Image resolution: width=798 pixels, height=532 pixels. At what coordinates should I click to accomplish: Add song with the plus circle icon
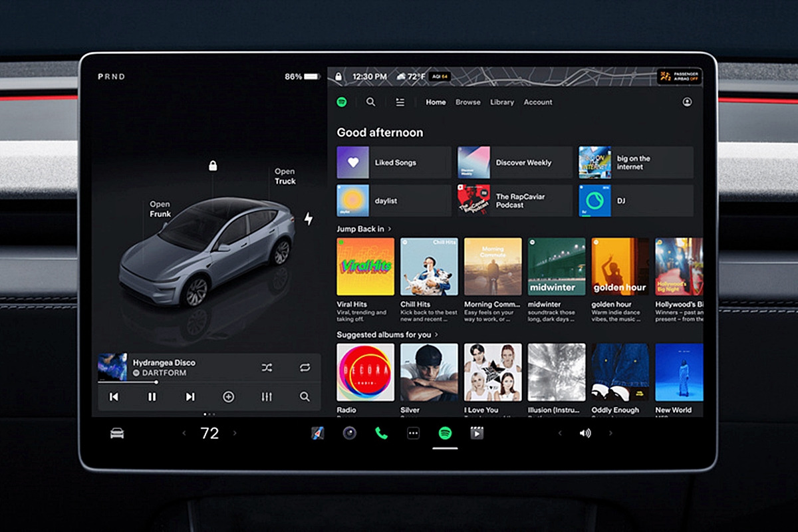pyautogui.click(x=228, y=397)
